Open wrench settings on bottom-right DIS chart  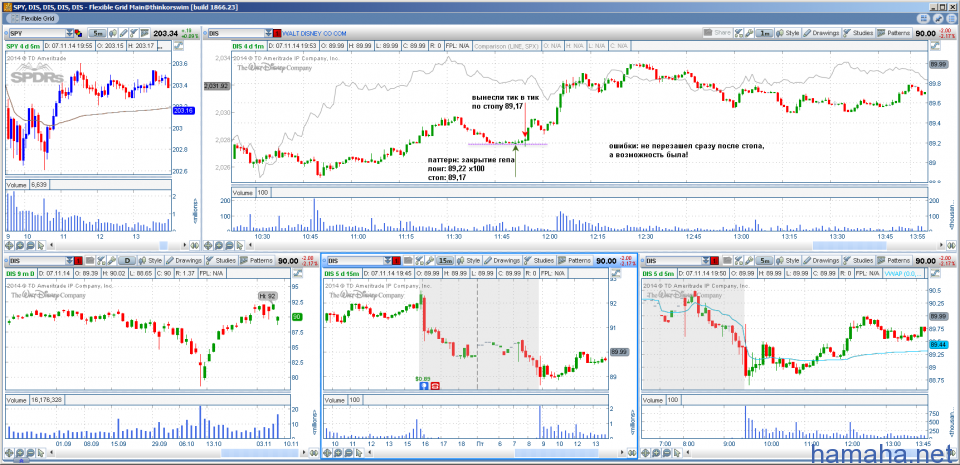749,260
